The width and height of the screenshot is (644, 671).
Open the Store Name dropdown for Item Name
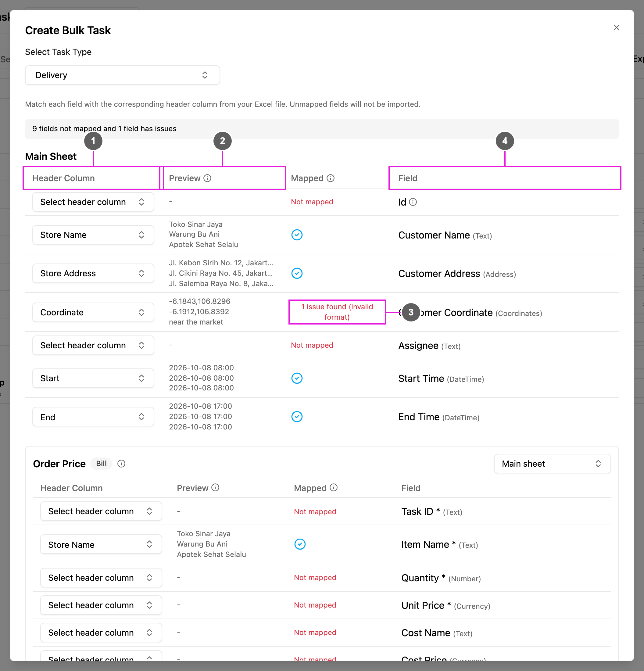pyautogui.click(x=101, y=544)
